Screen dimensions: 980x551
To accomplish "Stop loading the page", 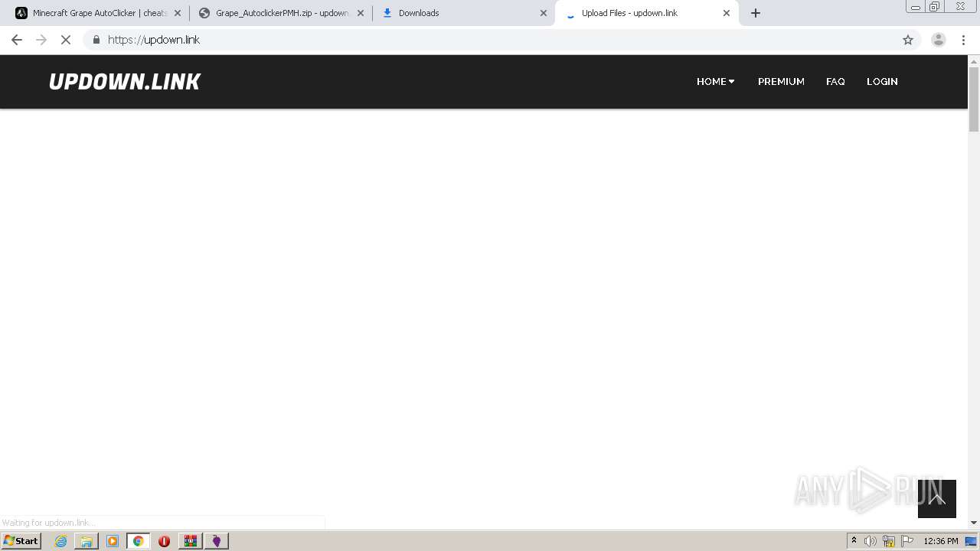I will tap(66, 40).
